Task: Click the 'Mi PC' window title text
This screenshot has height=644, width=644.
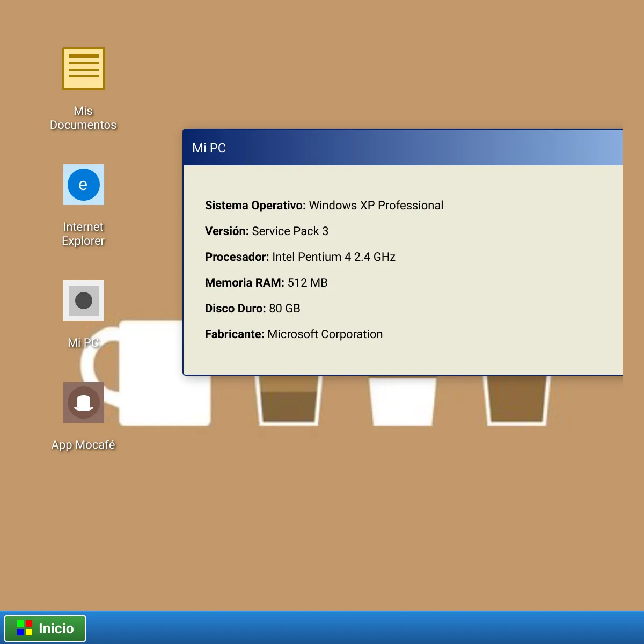Action: pos(209,148)
